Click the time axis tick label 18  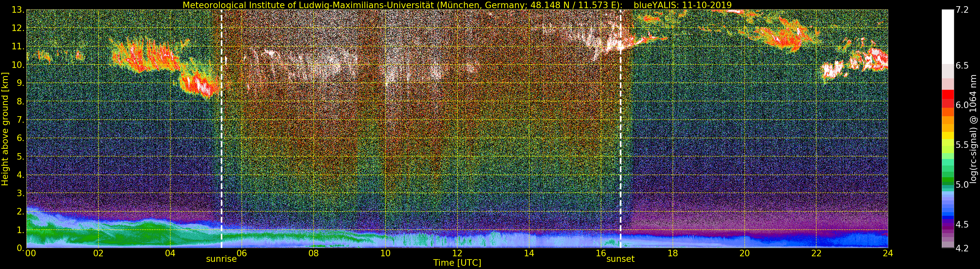(x=673, y=253)
